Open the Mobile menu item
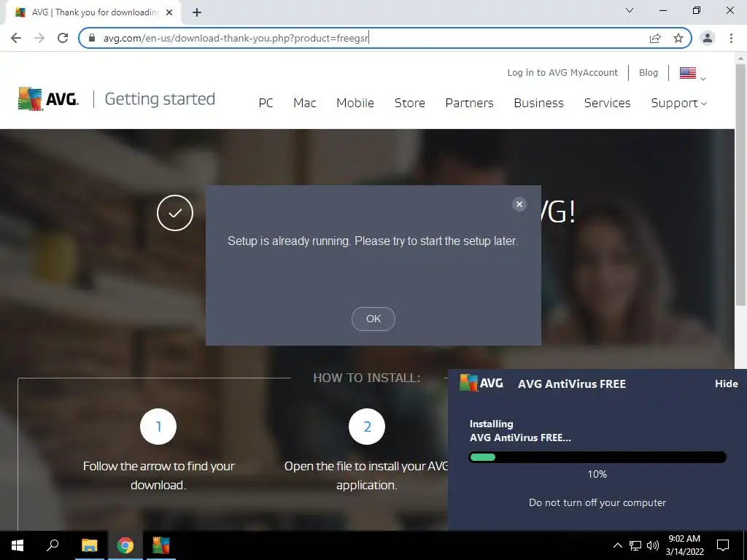Screen dimensions: 747x560 [355, 103]
